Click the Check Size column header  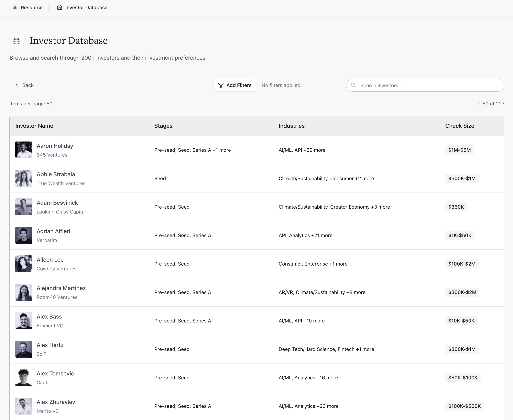(459, 126)
